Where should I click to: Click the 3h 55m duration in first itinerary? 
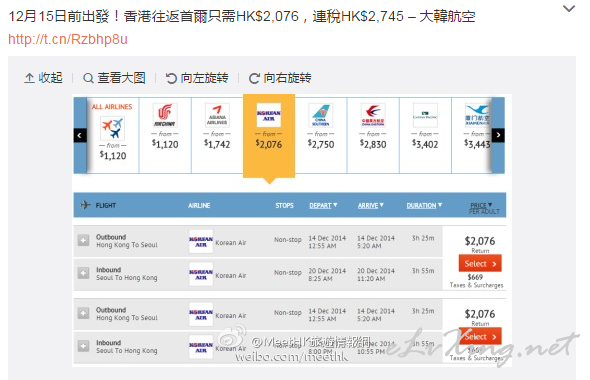point(423,271)
